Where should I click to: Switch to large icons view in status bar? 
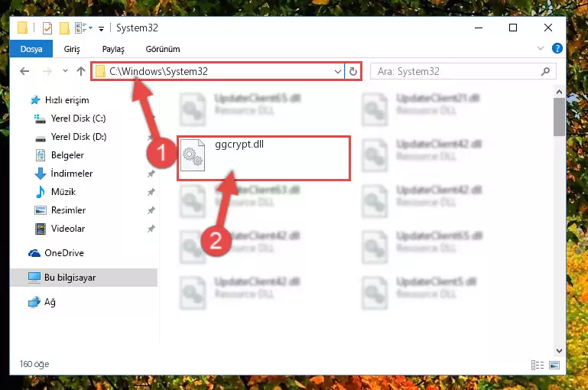(x=554, y=365)
